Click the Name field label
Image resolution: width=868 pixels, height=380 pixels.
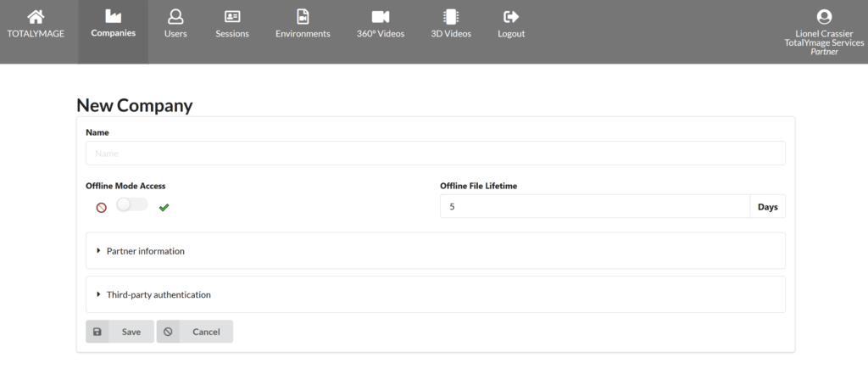pos(97,133)
